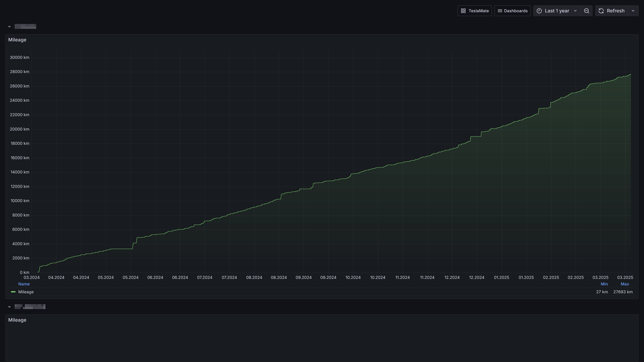Click the clock icon in time picker
This screenshot has height=362, width=644.
click(x=539, y=11)
